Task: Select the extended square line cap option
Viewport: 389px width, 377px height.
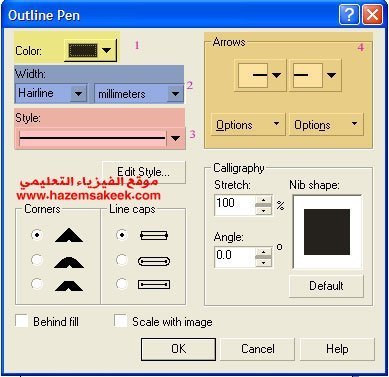Action: [122, 284]
